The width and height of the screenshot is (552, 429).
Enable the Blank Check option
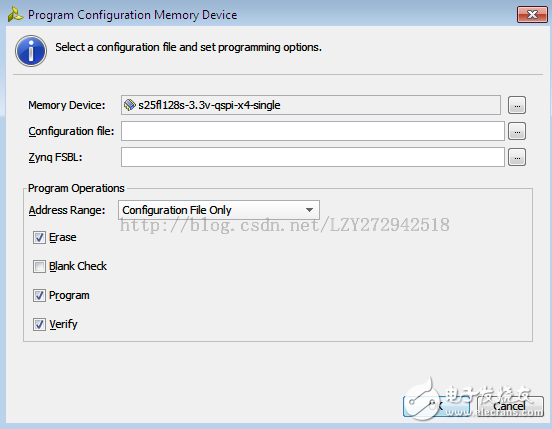[x=39, y=266]
